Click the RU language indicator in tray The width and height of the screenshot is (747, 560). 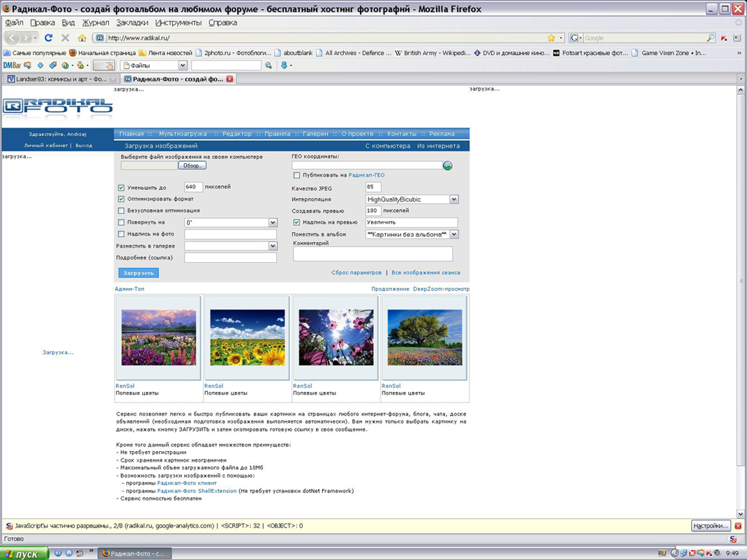click(x=662, y=553)
